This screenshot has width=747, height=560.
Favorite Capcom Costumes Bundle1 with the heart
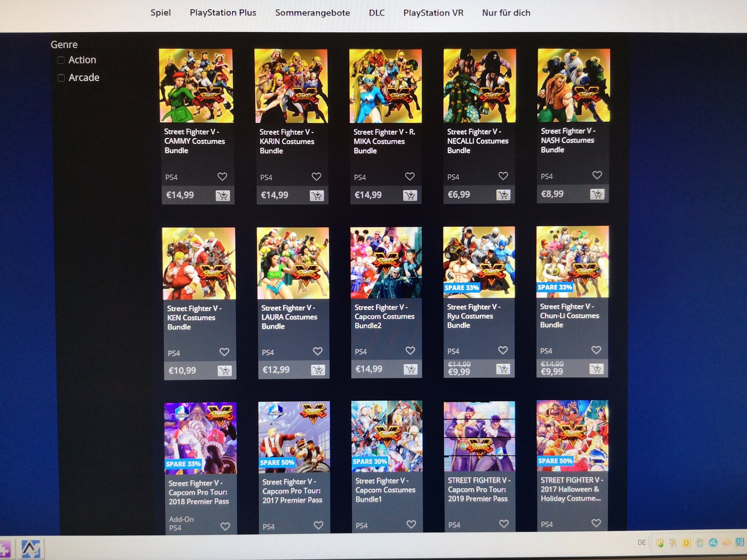pyautogui.click(x=411, y=524)
